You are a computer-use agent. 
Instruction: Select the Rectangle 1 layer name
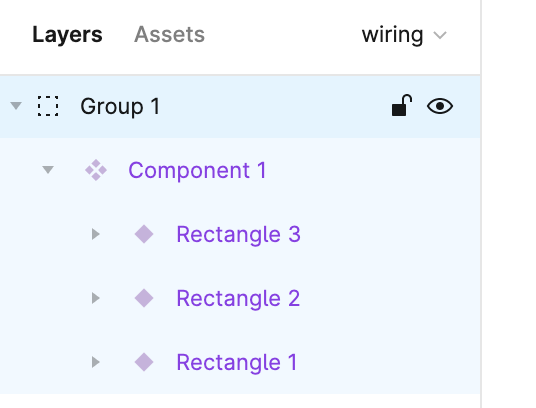coord(237,362)
